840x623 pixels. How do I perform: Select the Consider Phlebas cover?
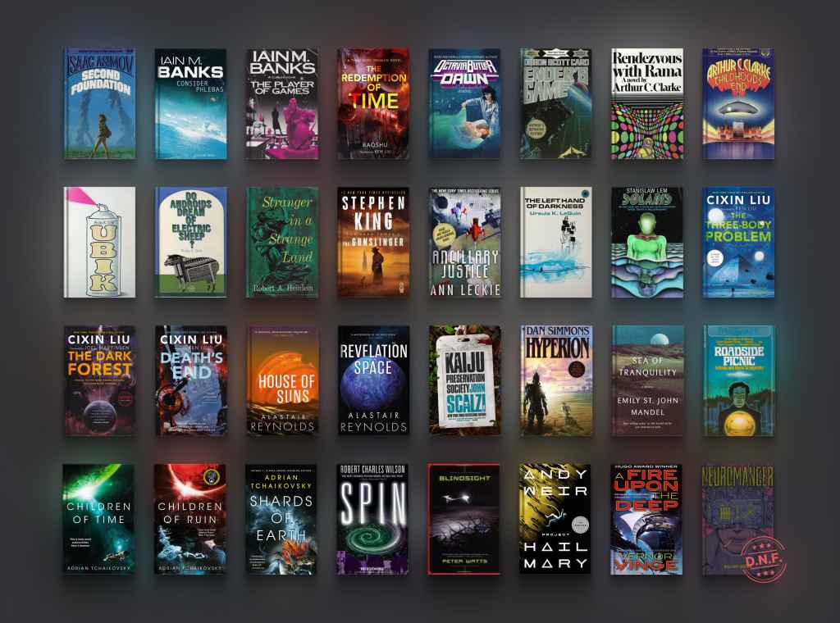point(190,100)
